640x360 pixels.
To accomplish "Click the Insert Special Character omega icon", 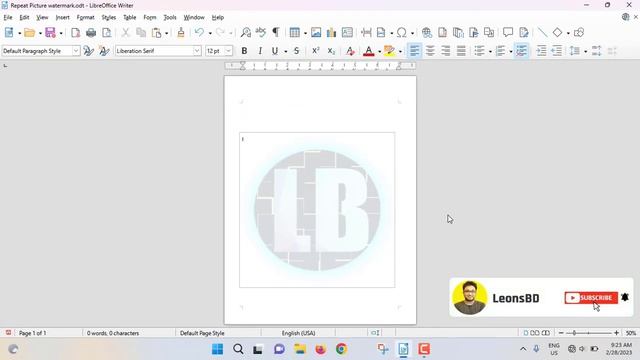I will (402, 33).
